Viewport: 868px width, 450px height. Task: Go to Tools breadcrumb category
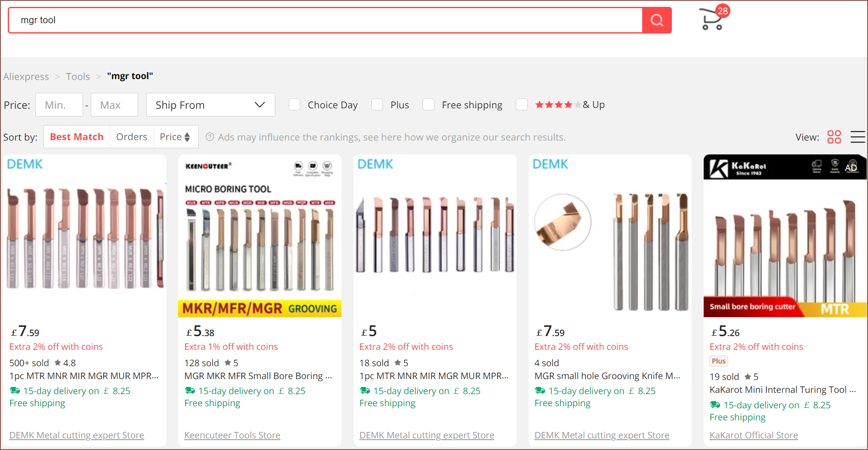(x=78, y=77)
